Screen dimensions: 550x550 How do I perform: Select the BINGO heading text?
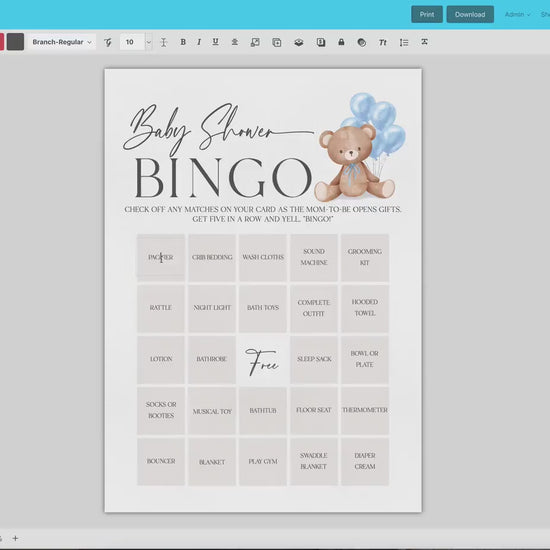(x=223, y=178)
